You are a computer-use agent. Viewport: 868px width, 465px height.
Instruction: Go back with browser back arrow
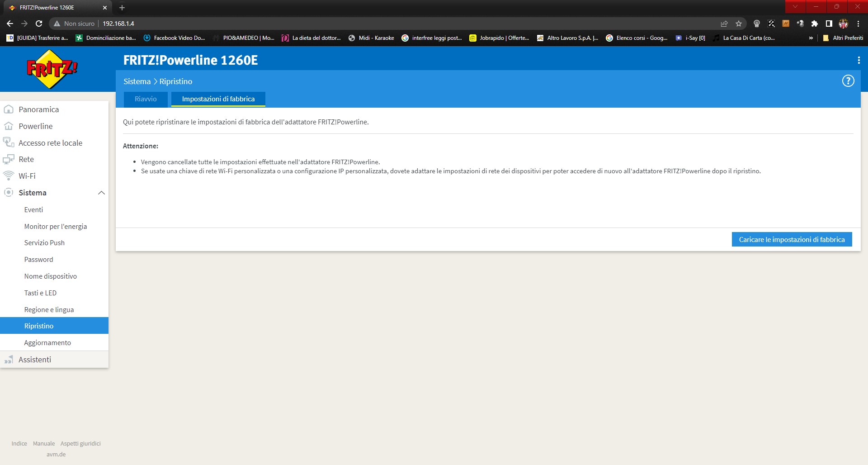(x=10, y=24)
